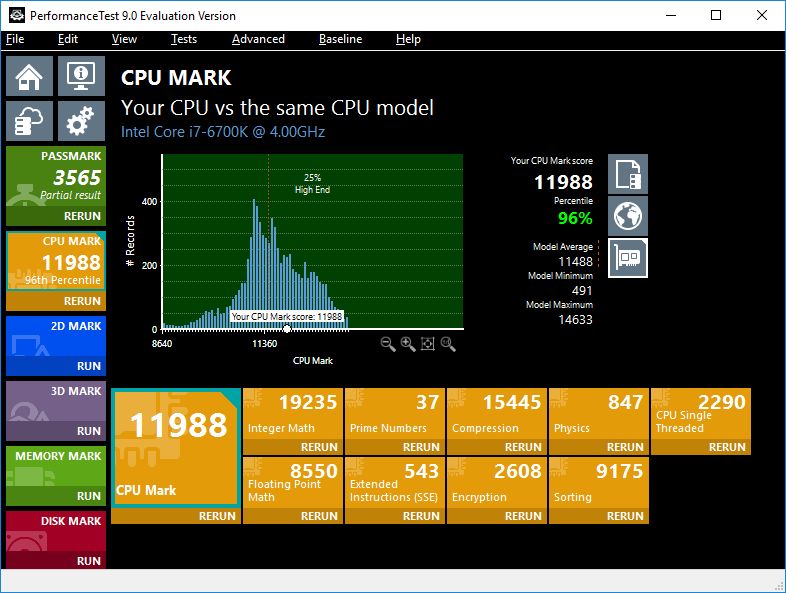Rerun the CPU Single Threaded test
The image size is (786, 593).
tap(701, 447)
